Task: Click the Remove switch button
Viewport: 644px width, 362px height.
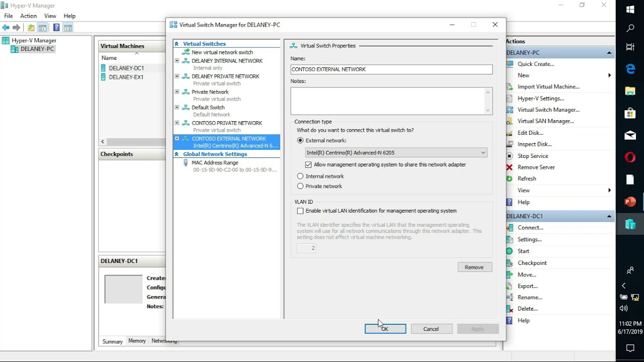Action: coord(474,267)
